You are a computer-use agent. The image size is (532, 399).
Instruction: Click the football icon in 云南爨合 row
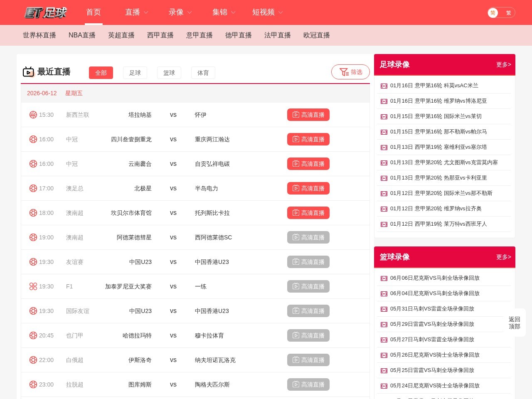33,164
